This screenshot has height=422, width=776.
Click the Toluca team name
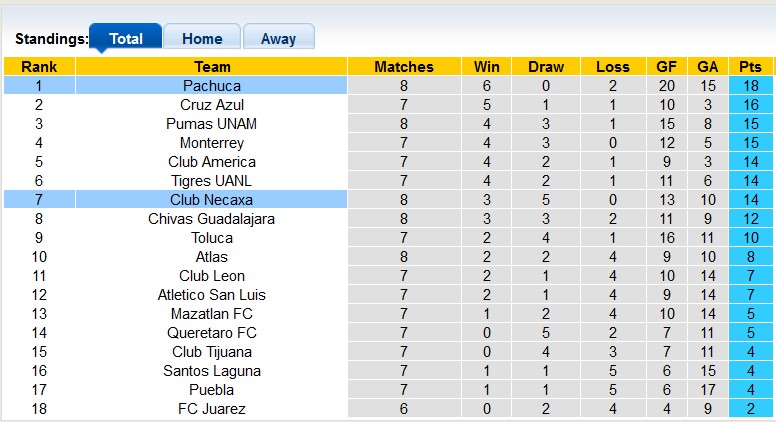(x=212, y=238)
